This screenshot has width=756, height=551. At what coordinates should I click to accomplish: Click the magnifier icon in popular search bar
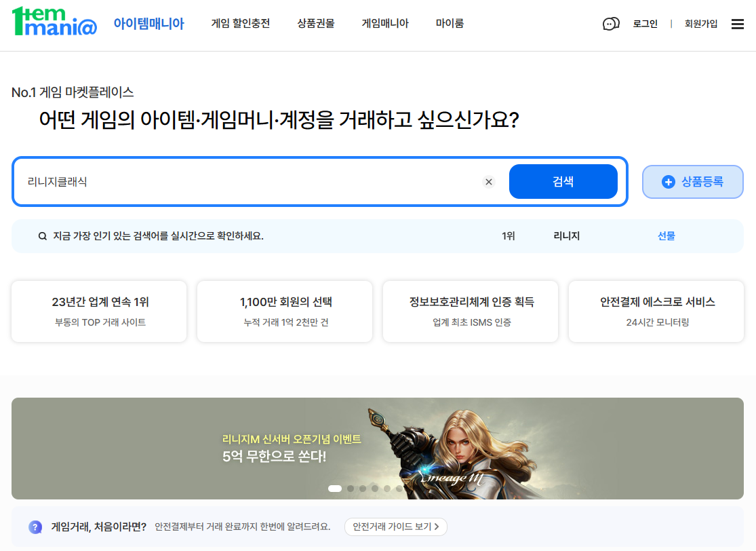coord(43,236)
